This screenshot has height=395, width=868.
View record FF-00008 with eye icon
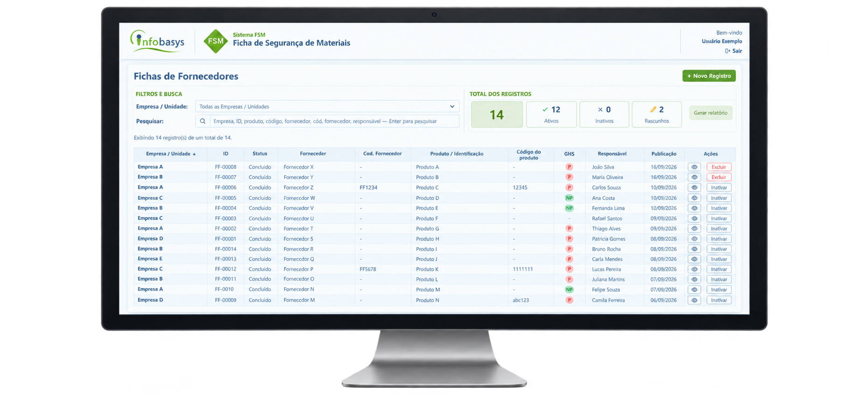click(x=694, y=167)
